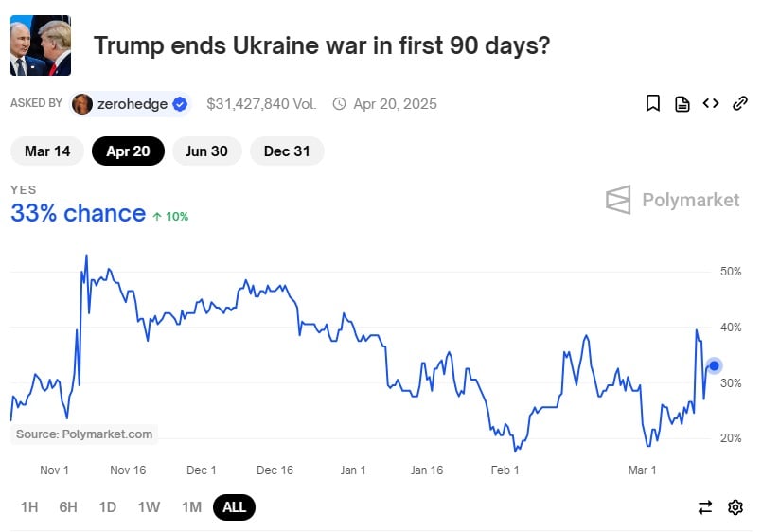Select the Mar 14 date tab
The height and width of the screenshot is (532, 762).
pyautogui.click(x=47, y=151)
